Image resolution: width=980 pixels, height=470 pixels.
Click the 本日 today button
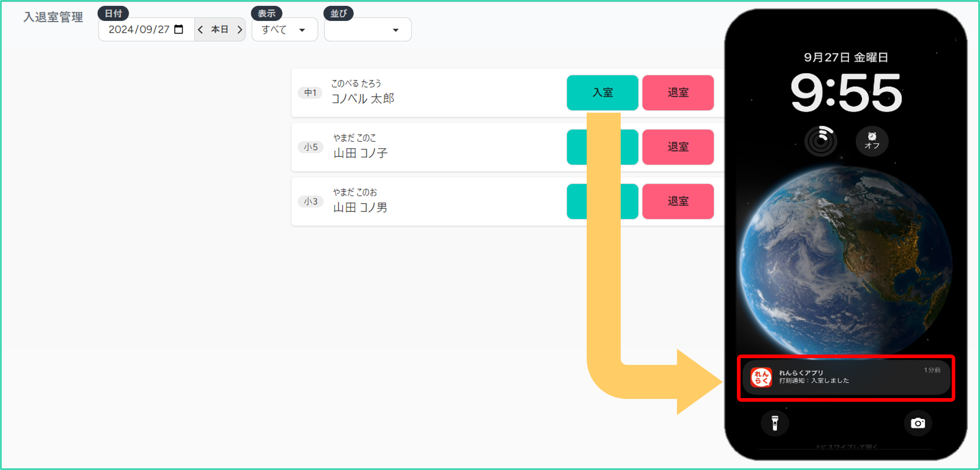220,29
